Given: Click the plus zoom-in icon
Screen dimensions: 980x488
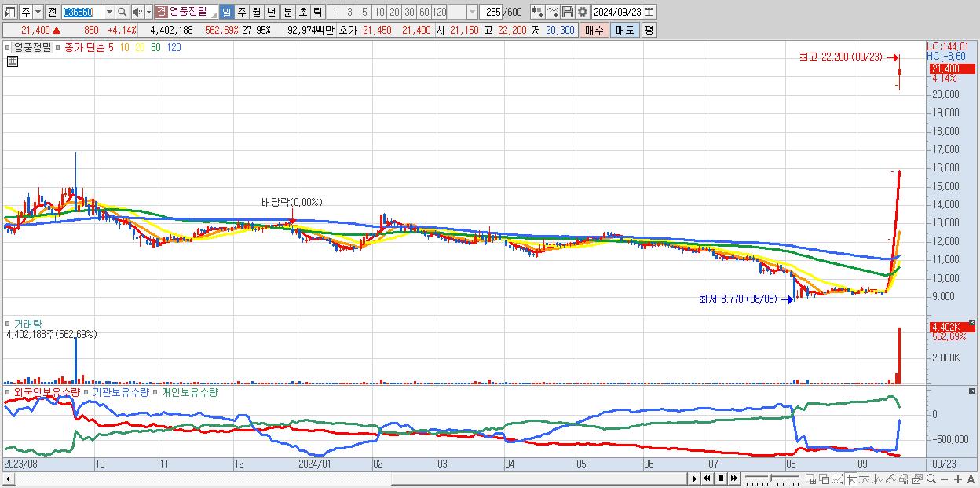Looking at the screenshot, I should (957, 479).
